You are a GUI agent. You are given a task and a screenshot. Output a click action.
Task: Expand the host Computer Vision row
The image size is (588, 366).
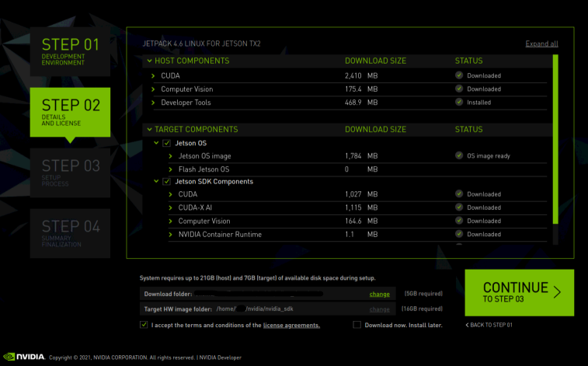point(153,89)
